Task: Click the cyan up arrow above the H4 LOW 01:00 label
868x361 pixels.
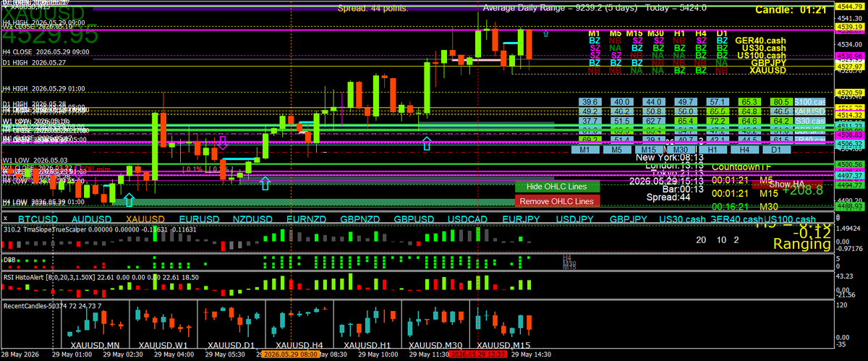Action: click(x=129, y=200)
